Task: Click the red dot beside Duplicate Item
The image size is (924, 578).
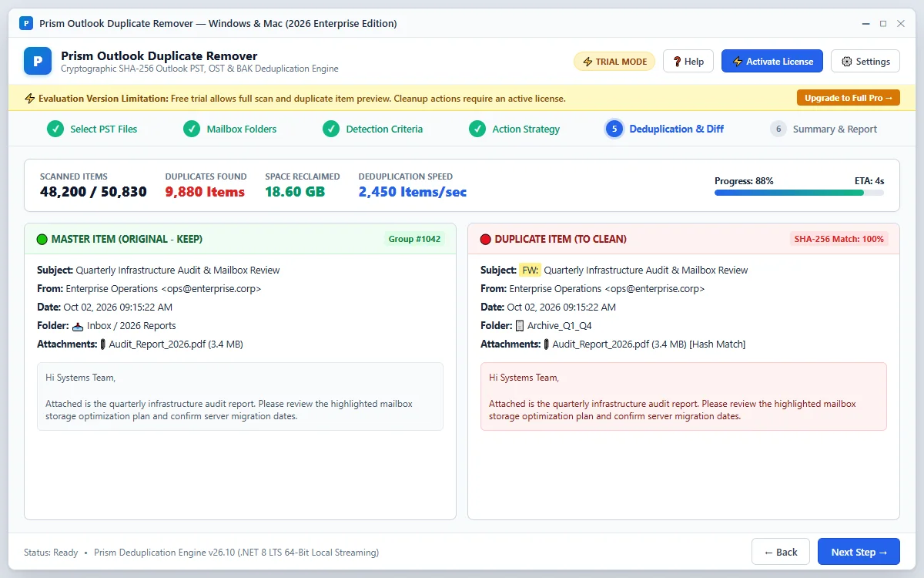Action: click(x=486, y=239)
